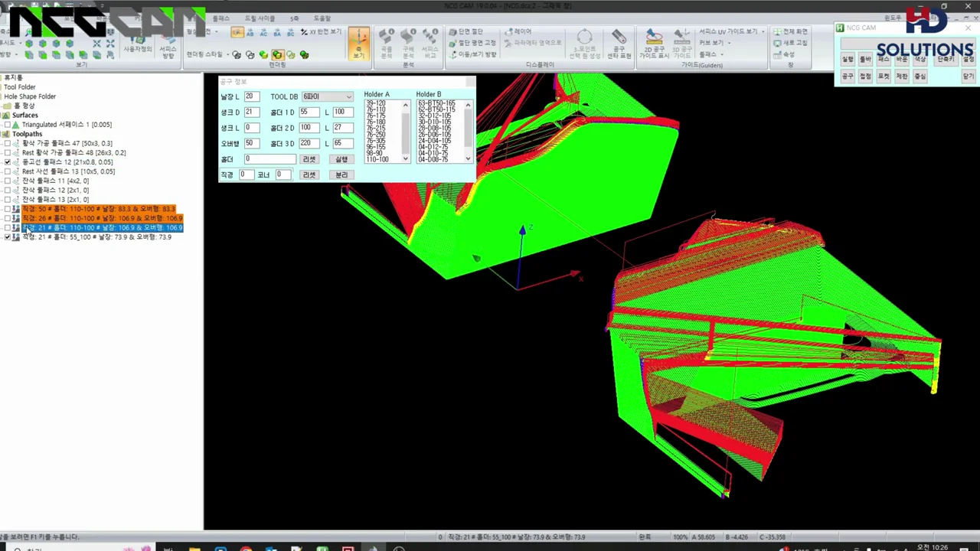
Task: Open the TOOL DB dropdown
Action: (327, 96)
